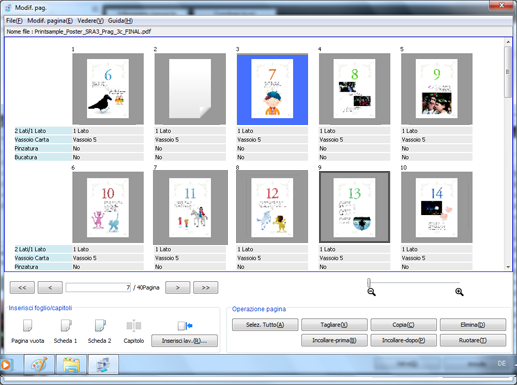
Task: Click the zoom in magnifier icon
Action: point(459,292)
